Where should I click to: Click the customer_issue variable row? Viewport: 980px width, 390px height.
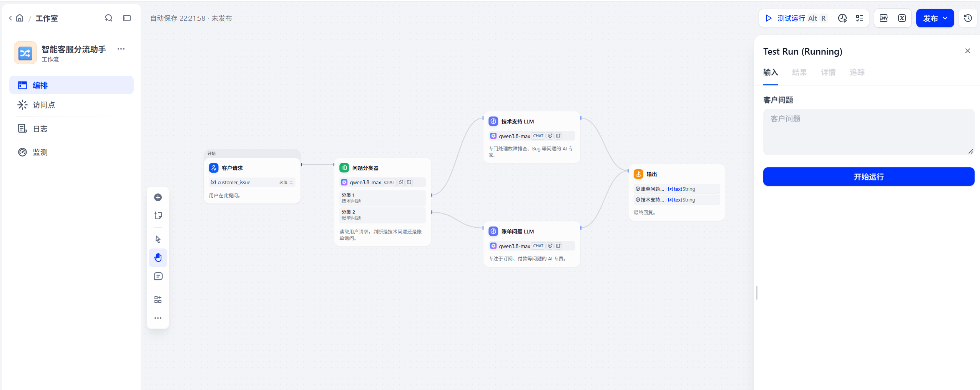(x=252, y=182)
